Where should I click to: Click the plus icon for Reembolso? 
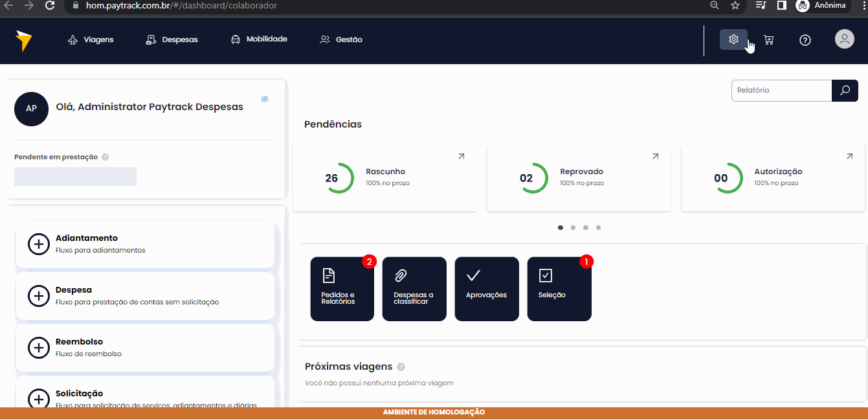tap(39, 348)
